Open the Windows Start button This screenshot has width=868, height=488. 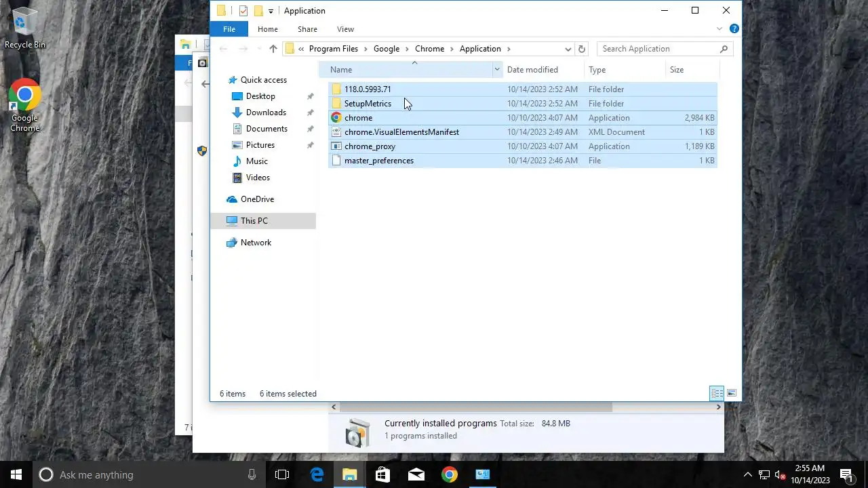point(16,474)
